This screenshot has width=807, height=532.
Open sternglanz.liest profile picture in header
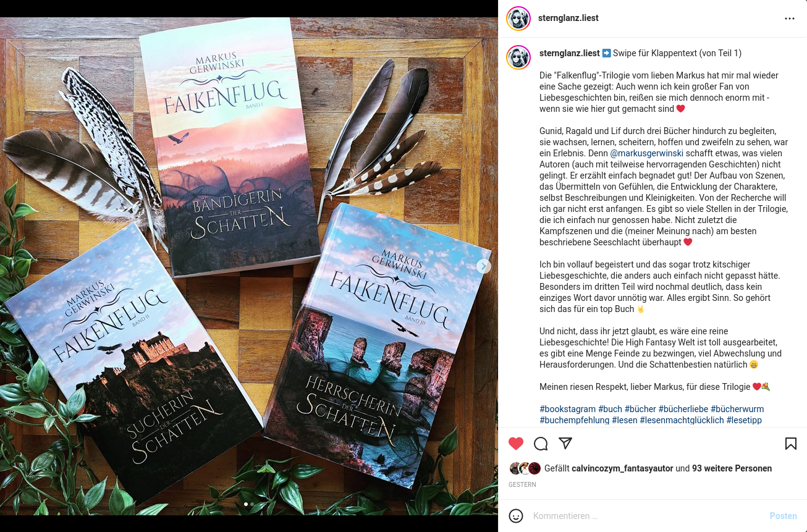(x=518, y=19)
